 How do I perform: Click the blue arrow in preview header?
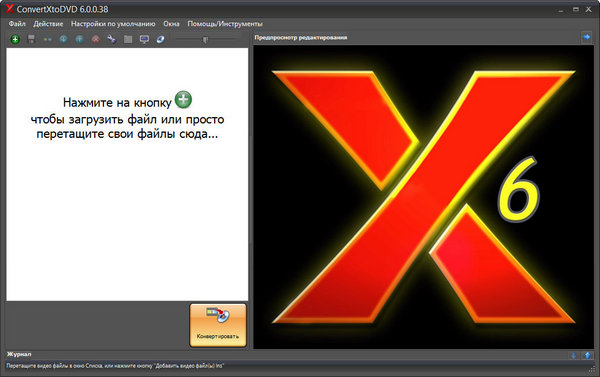pos(587,37)
